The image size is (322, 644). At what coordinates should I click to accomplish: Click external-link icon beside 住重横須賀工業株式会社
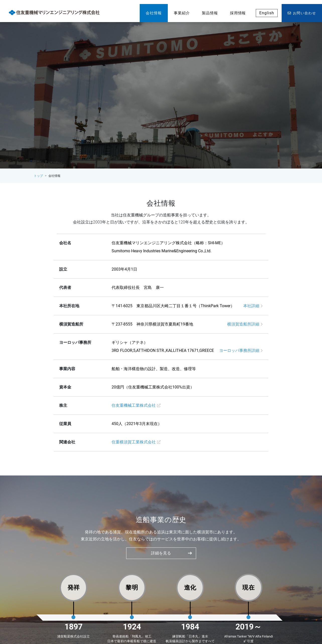[159, 442]
